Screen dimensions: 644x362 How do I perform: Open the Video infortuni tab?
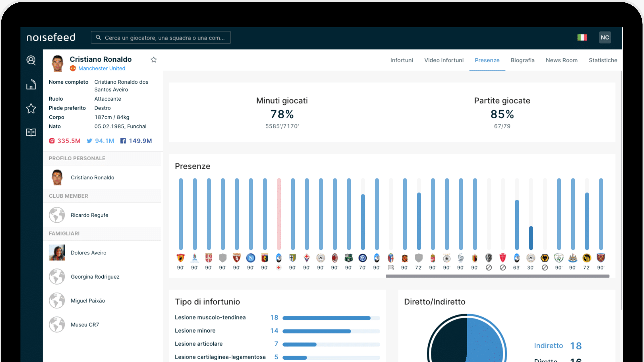(444, 60)
